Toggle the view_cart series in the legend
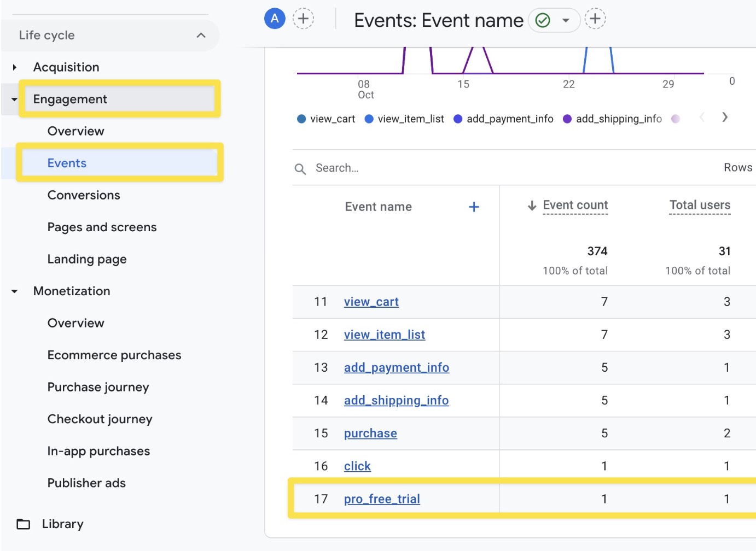The width and height of the screenshot is (756, 551). click(x=301, y=119)
